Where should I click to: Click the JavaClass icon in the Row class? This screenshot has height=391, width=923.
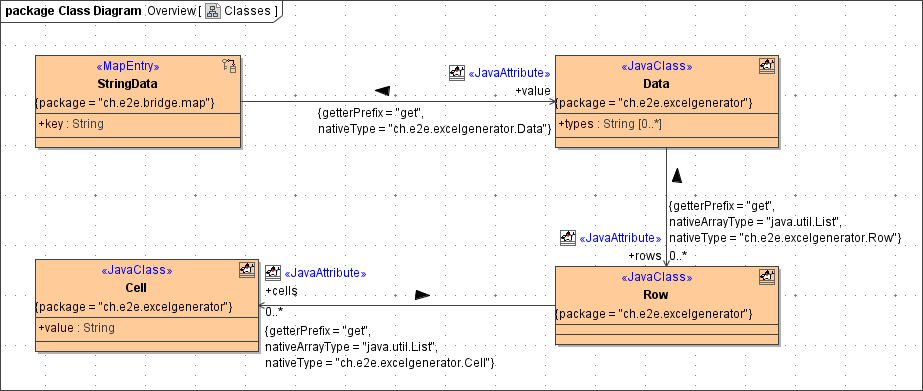(766, 276)
